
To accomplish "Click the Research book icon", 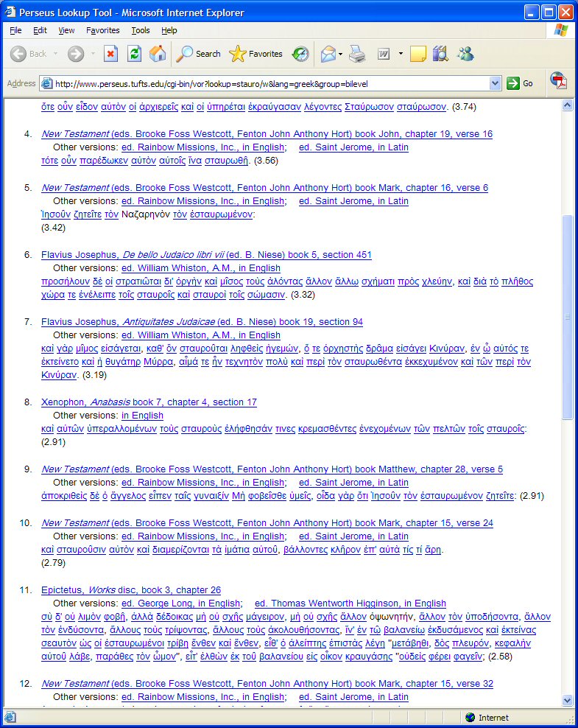I will click(x=440, y=54).
